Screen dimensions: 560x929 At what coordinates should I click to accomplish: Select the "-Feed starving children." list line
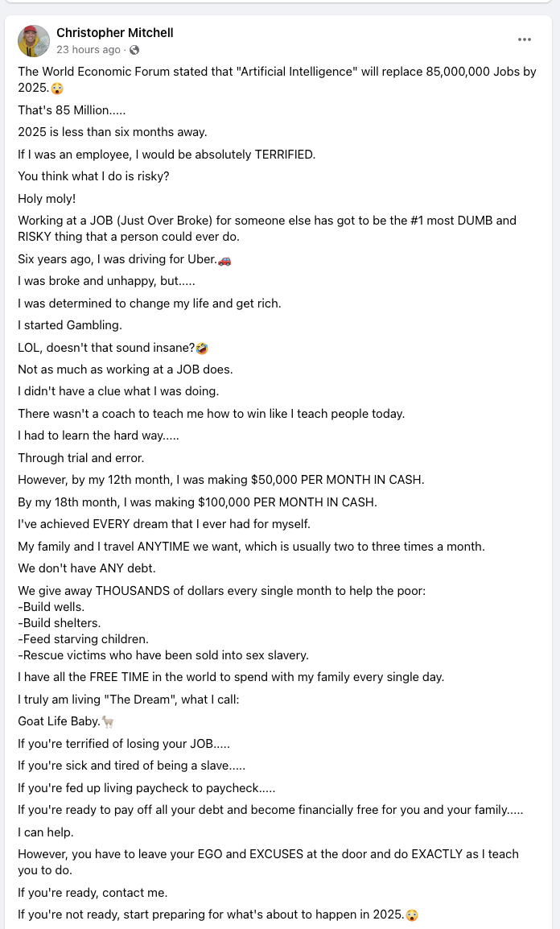pos(83,638)
